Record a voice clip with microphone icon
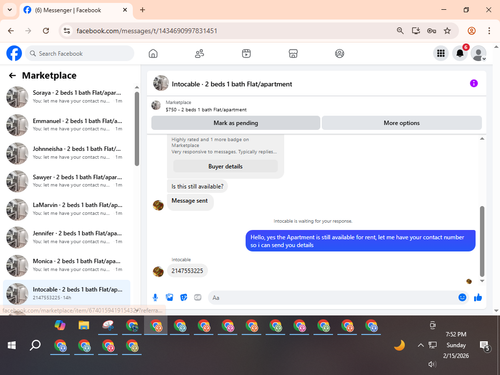This screenshot has height=375, width=500. point(155,297)
